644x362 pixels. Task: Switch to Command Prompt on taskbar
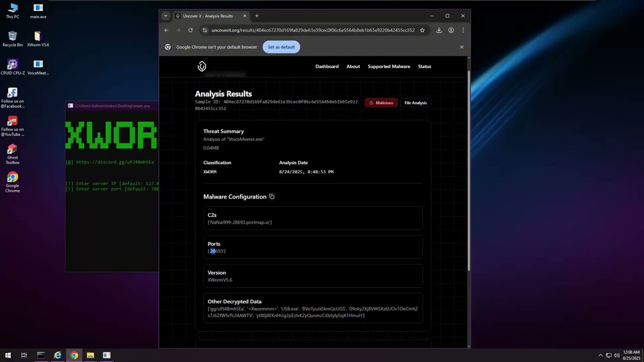pos(41,355)
